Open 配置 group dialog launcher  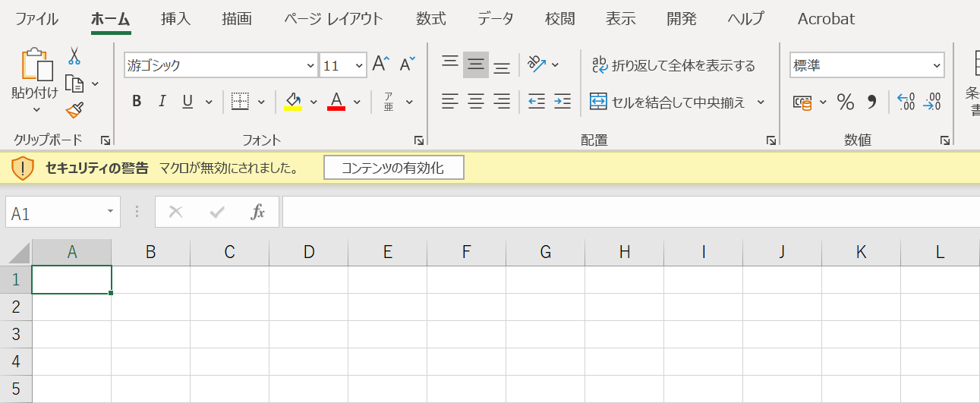pyautogui.click(x=770, y=140)
